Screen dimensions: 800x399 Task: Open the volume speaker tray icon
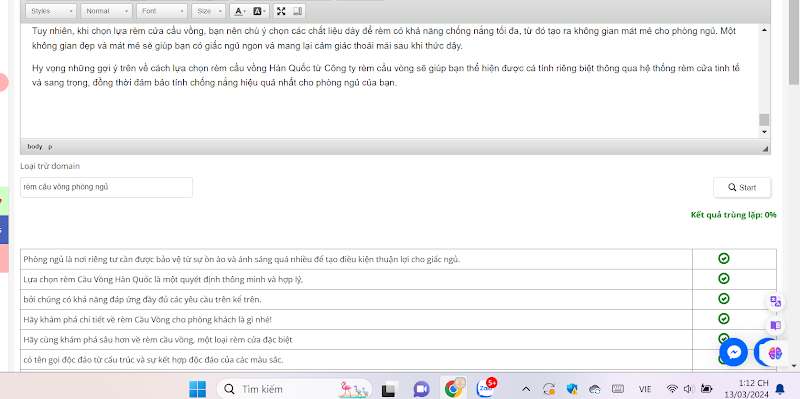(688, 389)
